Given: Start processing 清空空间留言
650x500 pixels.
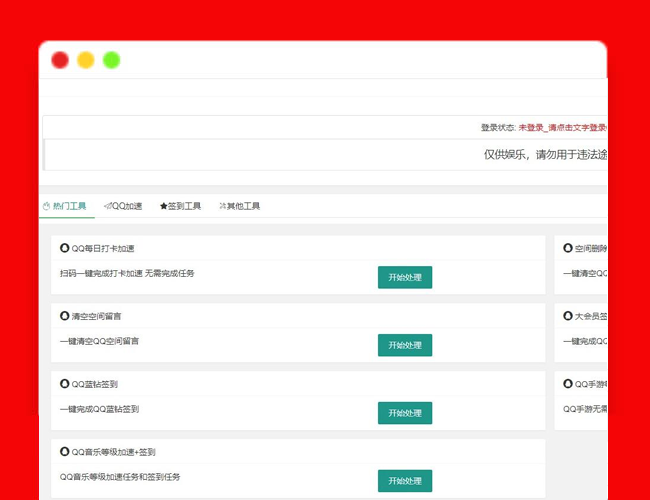Looking at the screenshot, I should point(405,345).
